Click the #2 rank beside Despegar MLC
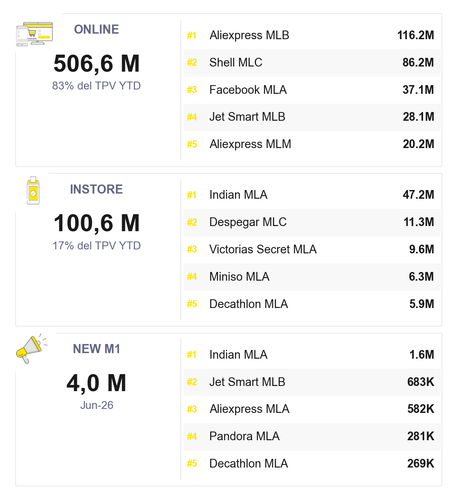The width and height of the screenshot is (455, 500). 192,222
